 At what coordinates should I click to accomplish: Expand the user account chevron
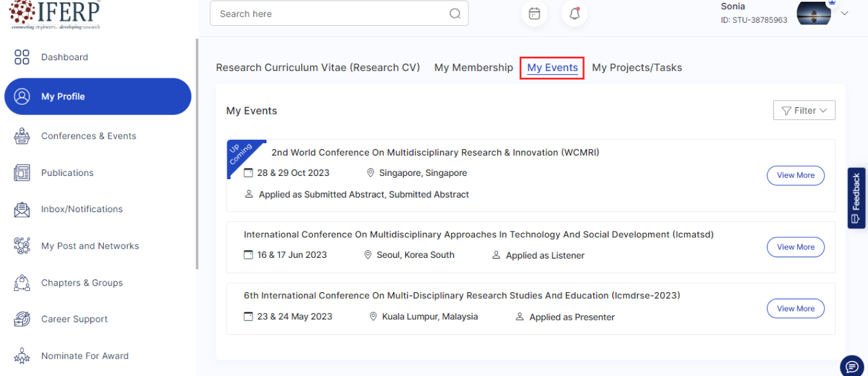click(x=844, y=14)
